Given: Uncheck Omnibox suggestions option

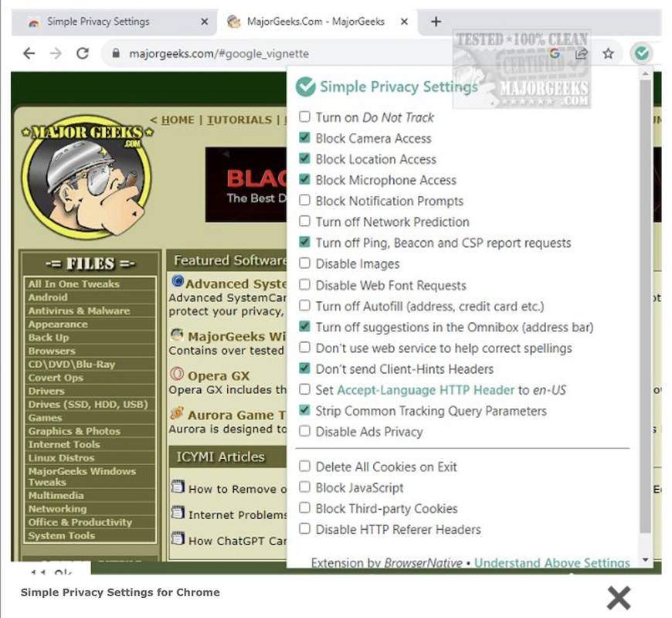Looking at the screenshot, I should 304,327.
